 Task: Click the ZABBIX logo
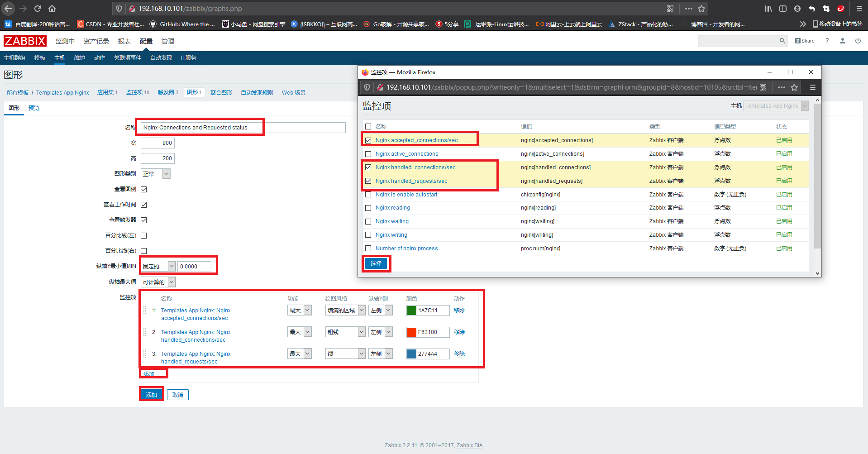pos(25,41)
